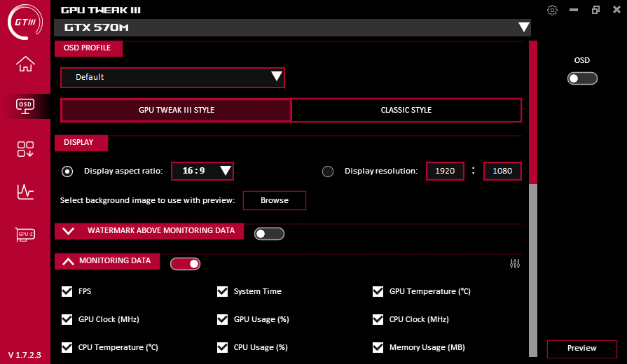Open the GTX 570M GPU selector dropdown
Viewport: 627px width, 364px height.
coord(292,27)
